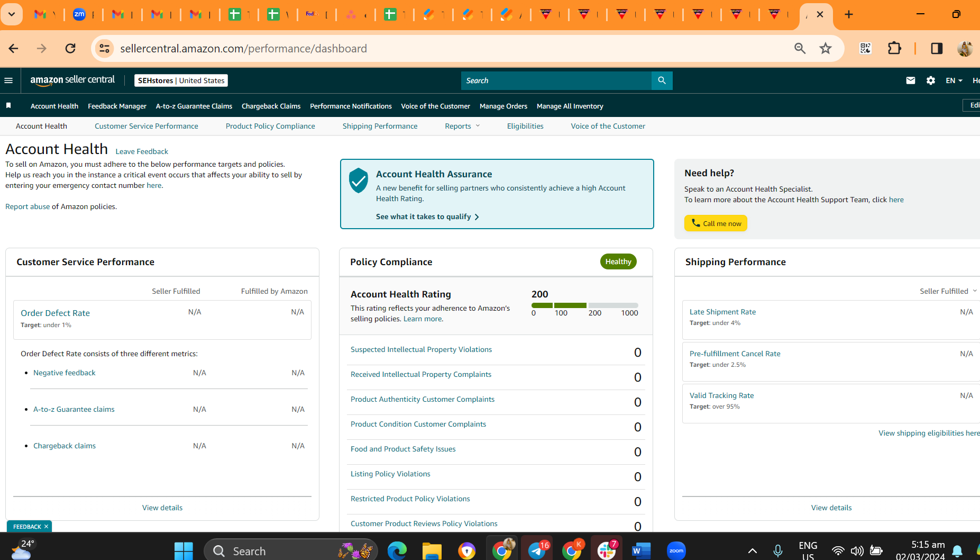Open the Report abuse link
Viewport: 980px width, 560px height.
point(28,206)
